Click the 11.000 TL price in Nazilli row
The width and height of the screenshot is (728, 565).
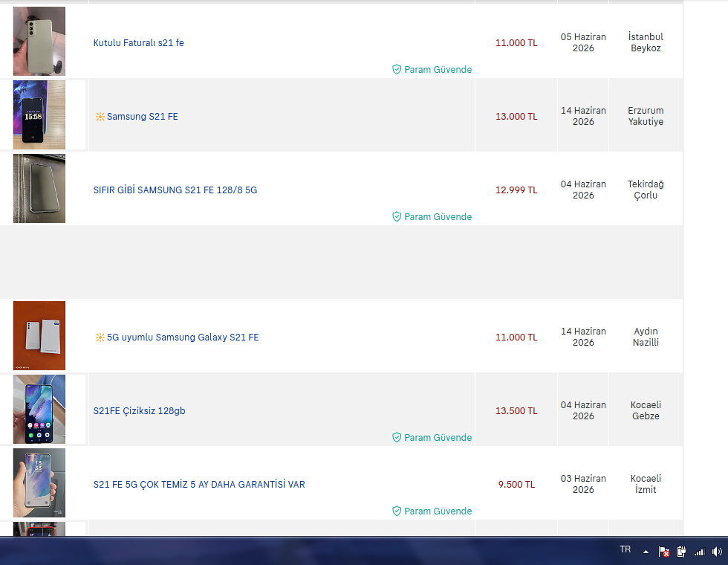pyautogui.click(x=516, y=338)
